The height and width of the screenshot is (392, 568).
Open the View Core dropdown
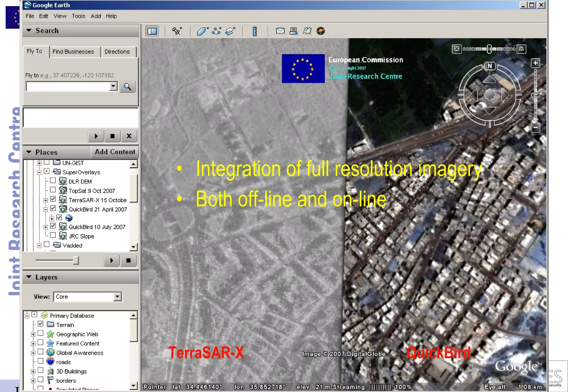pos(118,297)
